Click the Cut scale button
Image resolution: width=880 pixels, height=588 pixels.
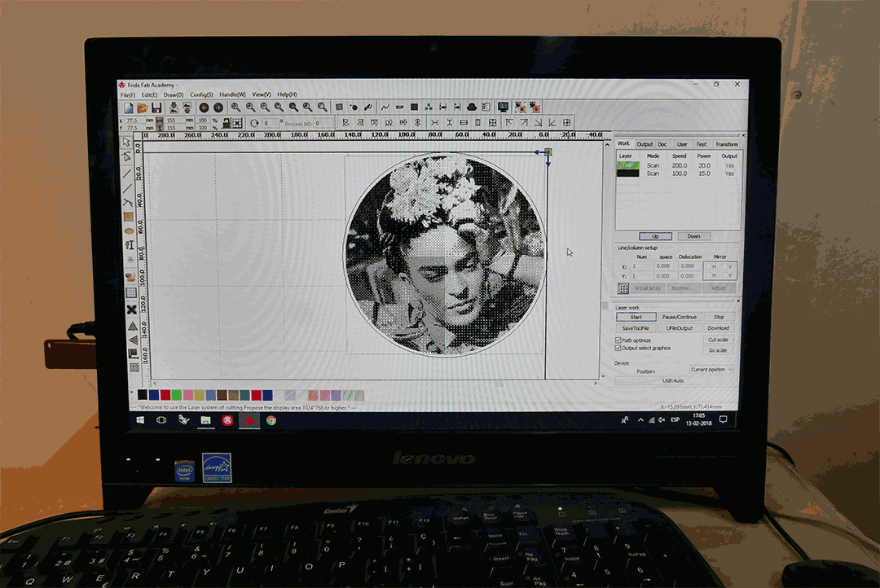(718, 340)
